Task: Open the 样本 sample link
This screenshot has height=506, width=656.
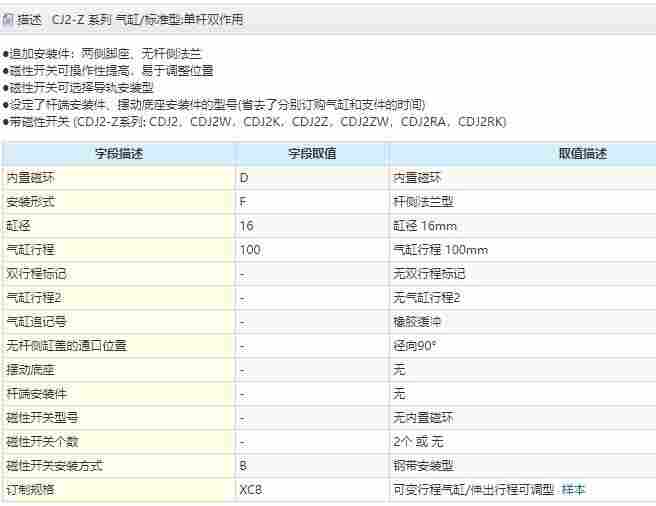Action: pyautogui.click(x=573, y=489)
